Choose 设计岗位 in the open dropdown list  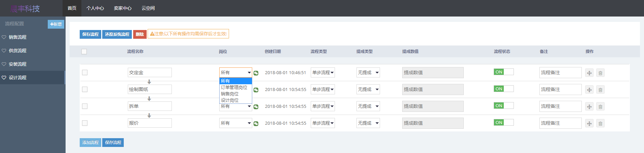click(236, 100)
